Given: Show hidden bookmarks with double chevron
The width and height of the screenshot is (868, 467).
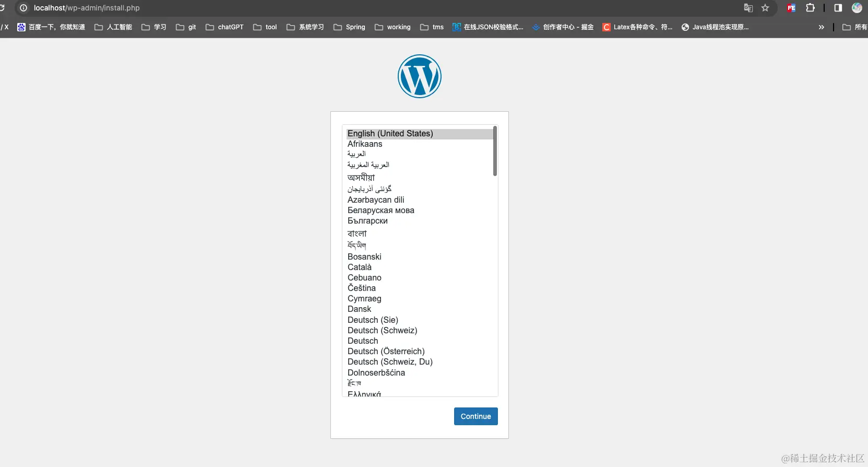Looking at the screenshot, I should click(822, 27).
